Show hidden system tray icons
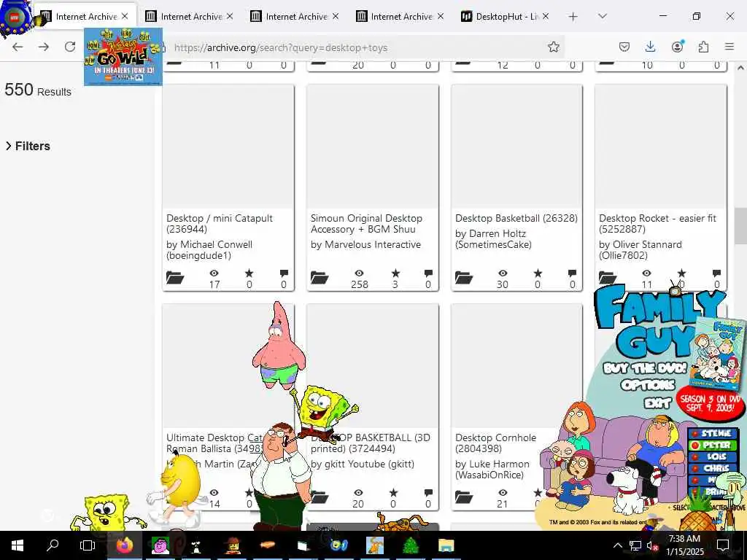747x560 pixels. 617,545
